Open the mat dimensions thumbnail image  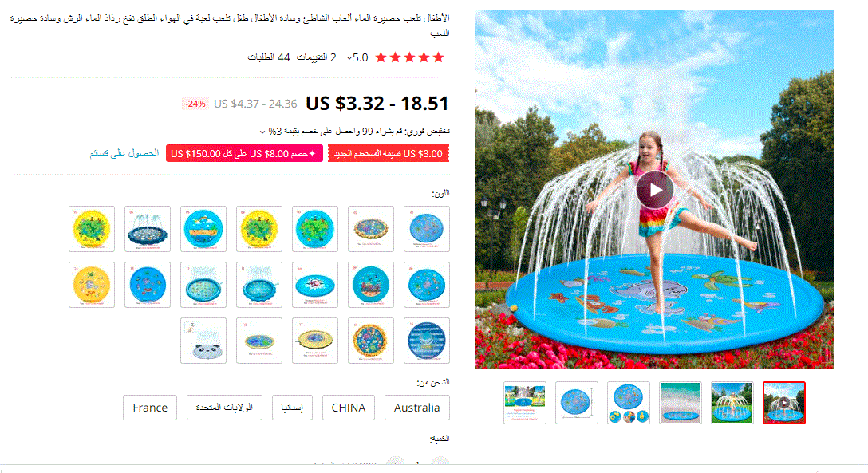pos(577,403)
